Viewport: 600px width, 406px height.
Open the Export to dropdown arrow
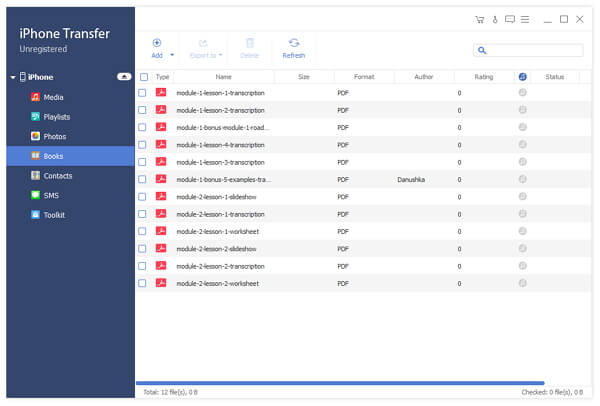(220, 55)
